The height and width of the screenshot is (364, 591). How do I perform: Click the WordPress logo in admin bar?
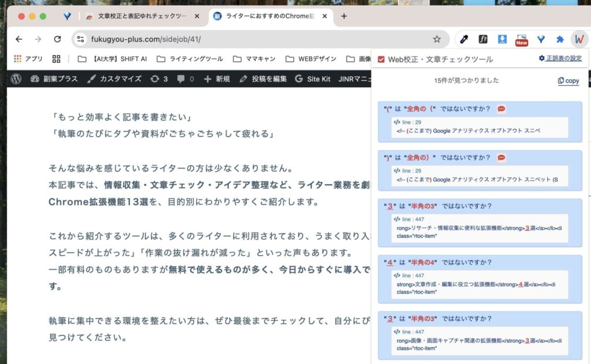[16, 78]
